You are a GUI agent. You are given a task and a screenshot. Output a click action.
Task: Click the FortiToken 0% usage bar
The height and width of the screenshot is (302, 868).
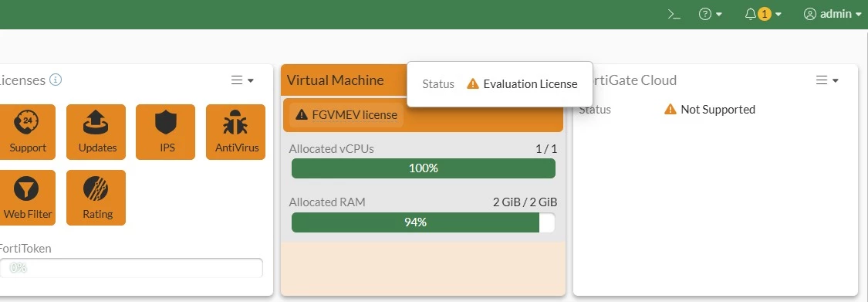tap(130, 268)
